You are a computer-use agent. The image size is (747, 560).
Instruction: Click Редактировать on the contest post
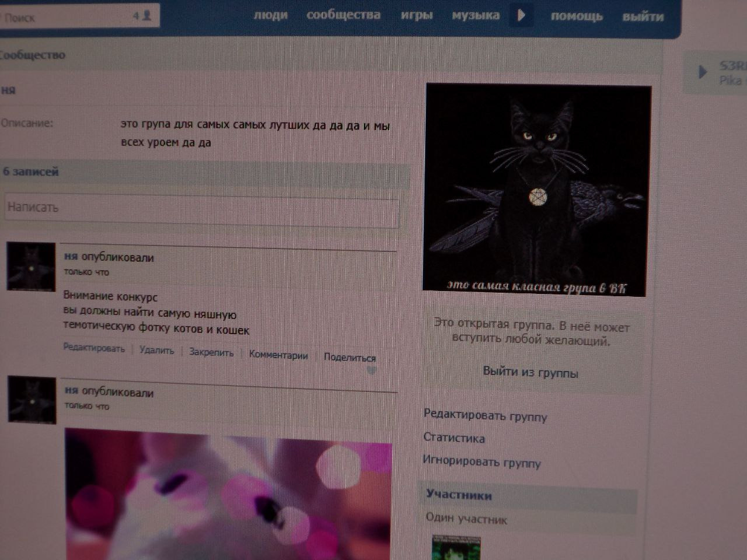(94, 348)
